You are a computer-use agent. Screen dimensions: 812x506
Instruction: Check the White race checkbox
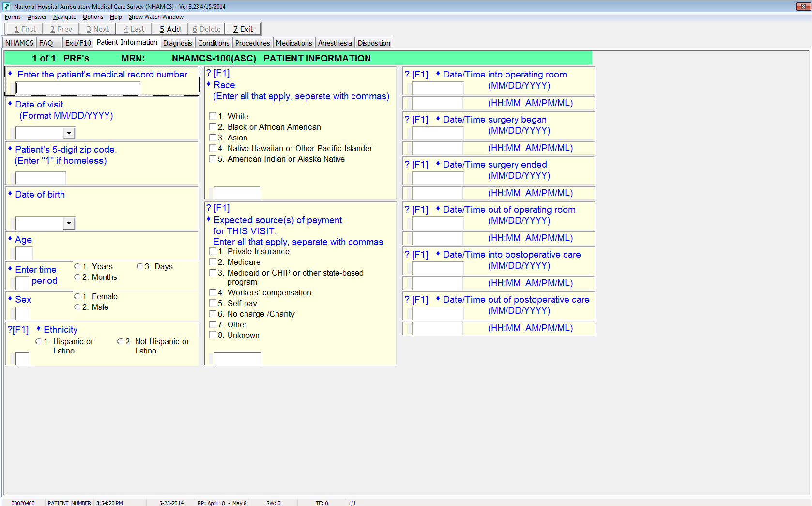point(213,116)
